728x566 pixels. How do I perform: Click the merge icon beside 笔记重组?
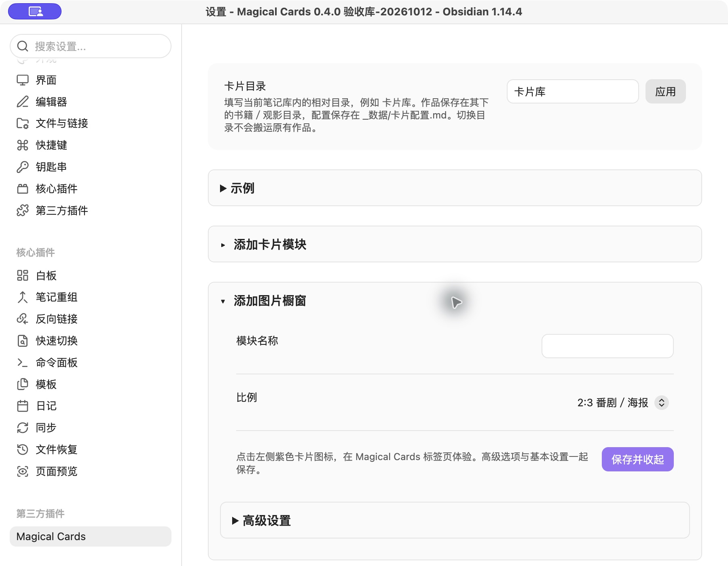[x=23, y=297]
